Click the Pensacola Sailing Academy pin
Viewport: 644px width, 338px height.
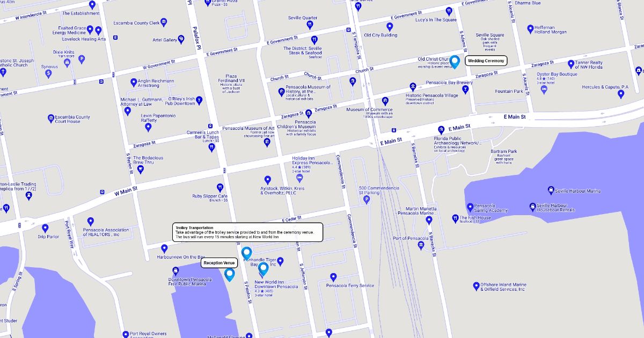click(470, 207)
